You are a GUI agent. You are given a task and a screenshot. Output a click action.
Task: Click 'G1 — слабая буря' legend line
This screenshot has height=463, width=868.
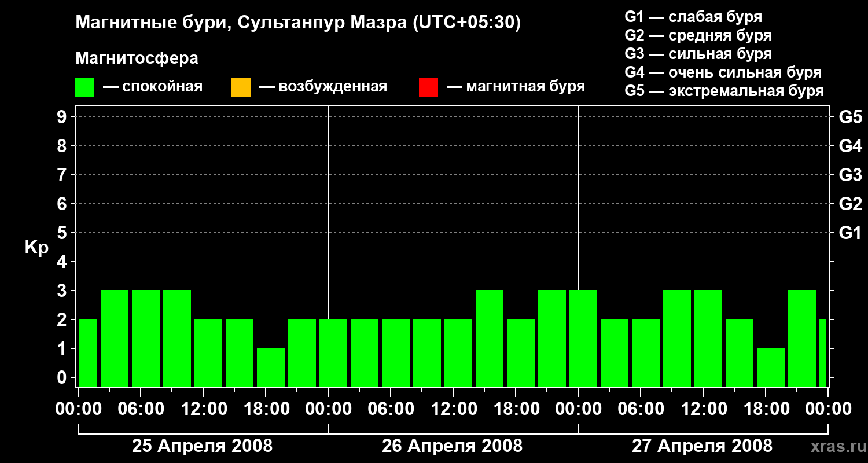[693, 17]
